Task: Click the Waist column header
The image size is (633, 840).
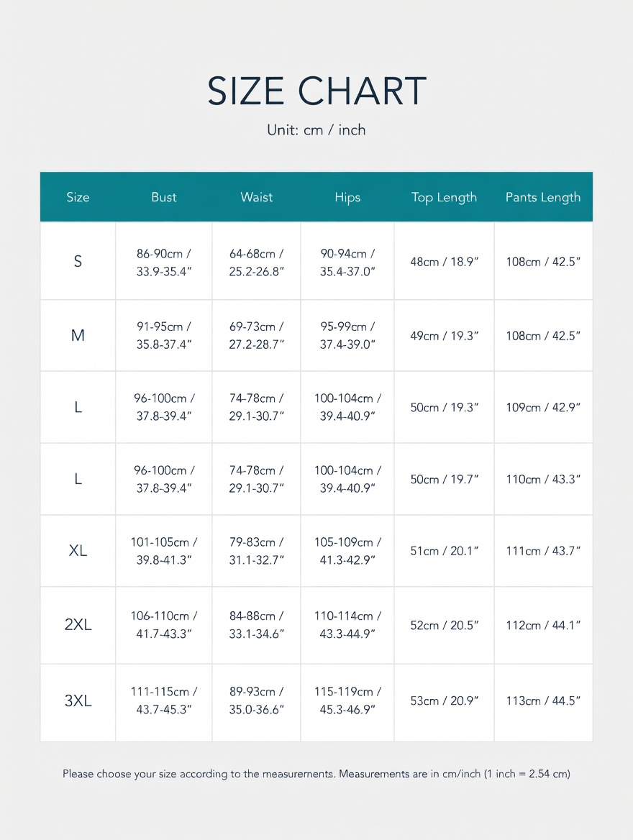Action: 256,197
